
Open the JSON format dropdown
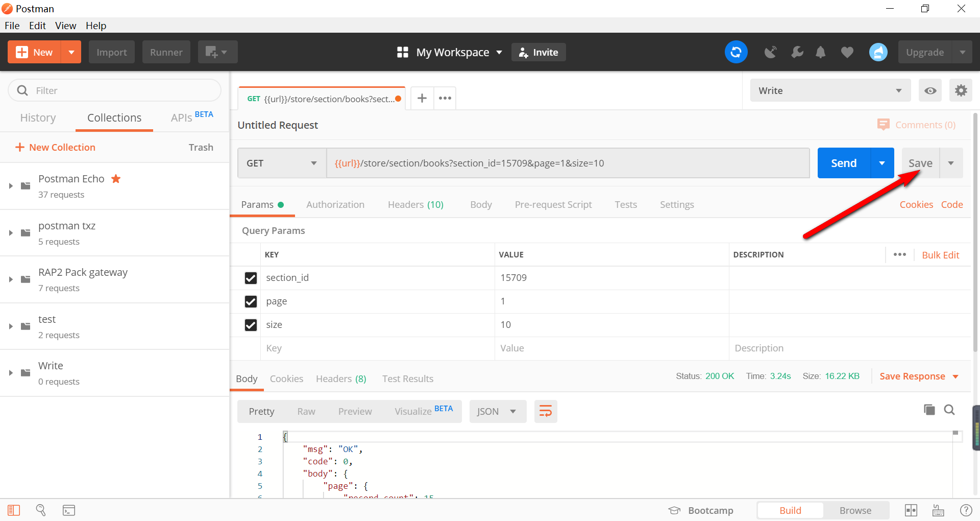click(x=498, y=411)
